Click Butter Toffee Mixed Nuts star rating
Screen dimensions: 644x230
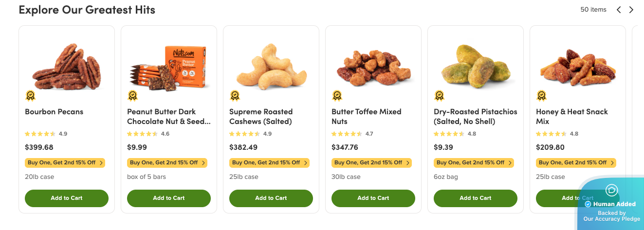coord(348,134)
